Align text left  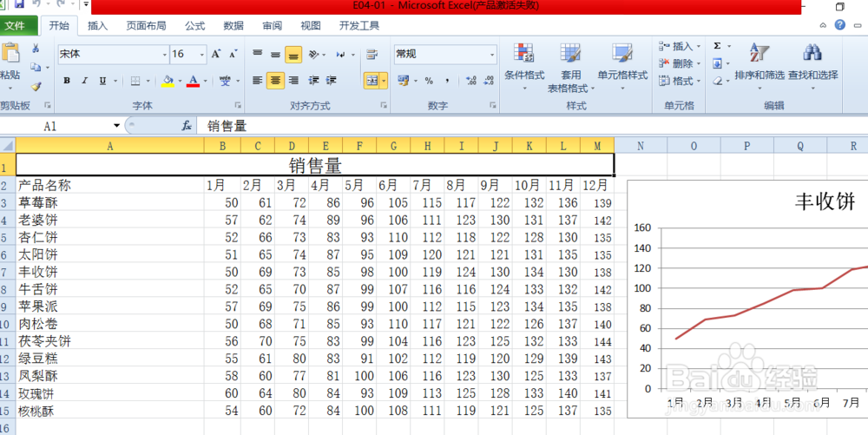point(258,81)
